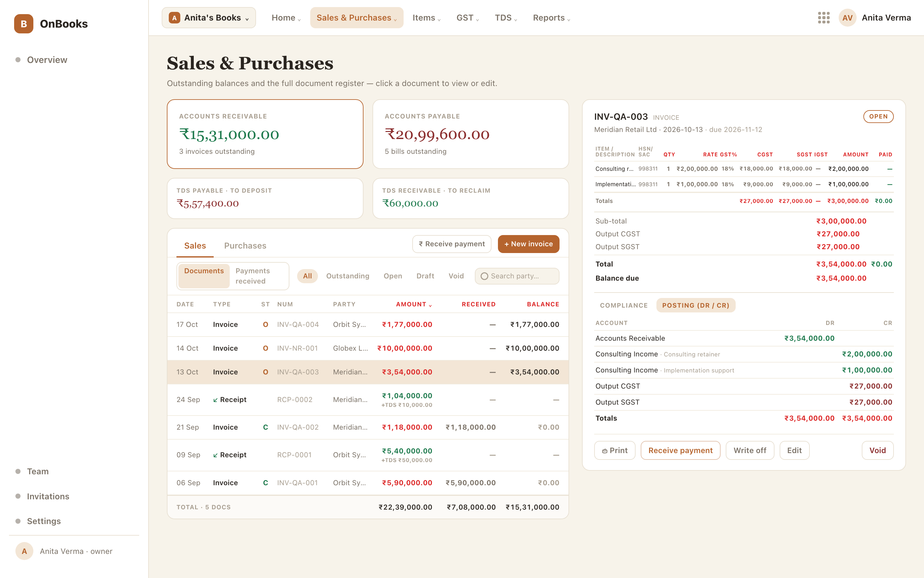924x578 pixels.
Task: Open the INV-QA-004 invoice row
Action: pyautogui.click(x=368, y=325)
